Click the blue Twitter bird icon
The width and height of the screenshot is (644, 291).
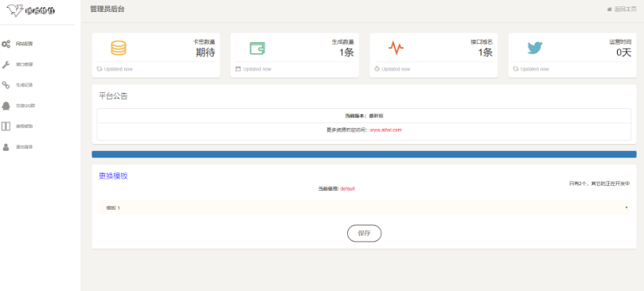pyautogui.click(x=535, y=48)
